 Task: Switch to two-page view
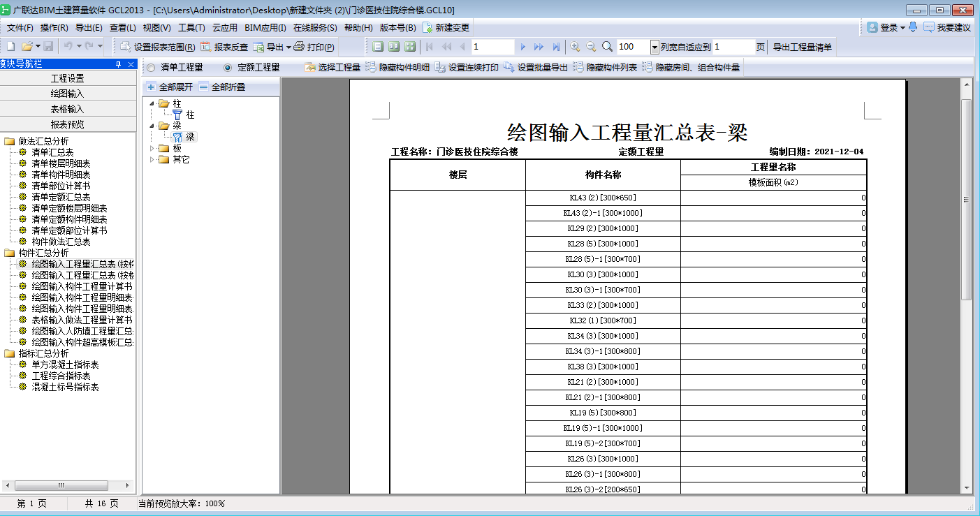click(x=394, y=46)
